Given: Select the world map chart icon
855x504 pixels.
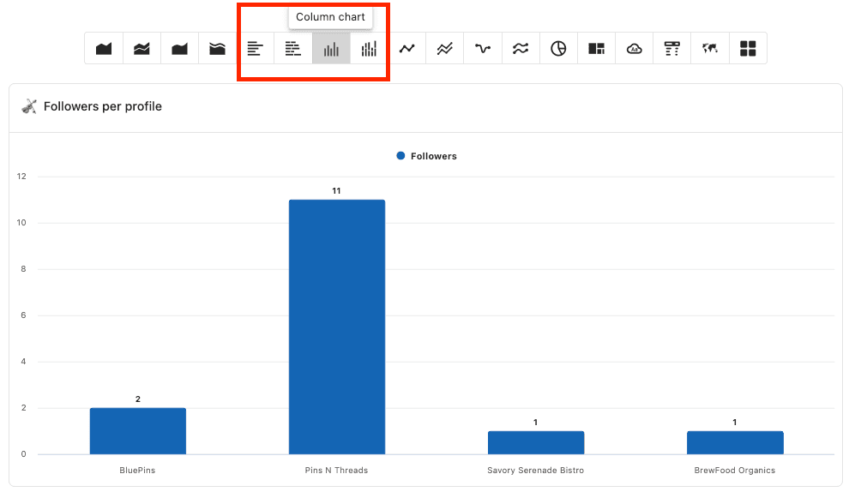Looking at the screenshot, I should (710, 49).
